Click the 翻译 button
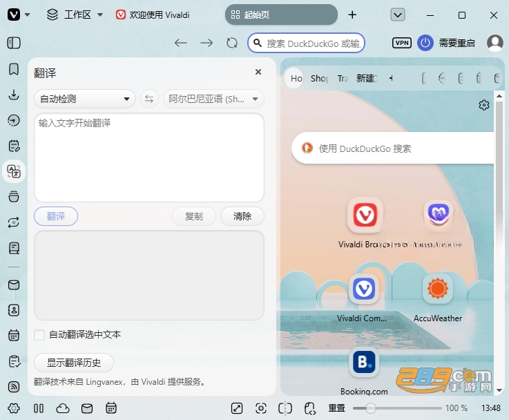Screen dimensions: 509x420 pyautogui.click(x=56, y=216)
